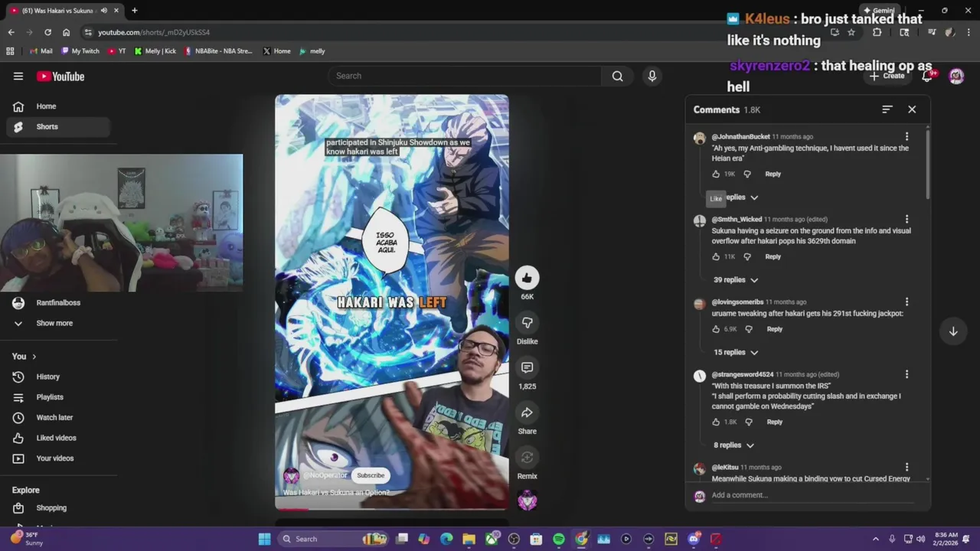Select Shorts in the sidebar
Screen dimensions: 980x551
click(58, 127)
